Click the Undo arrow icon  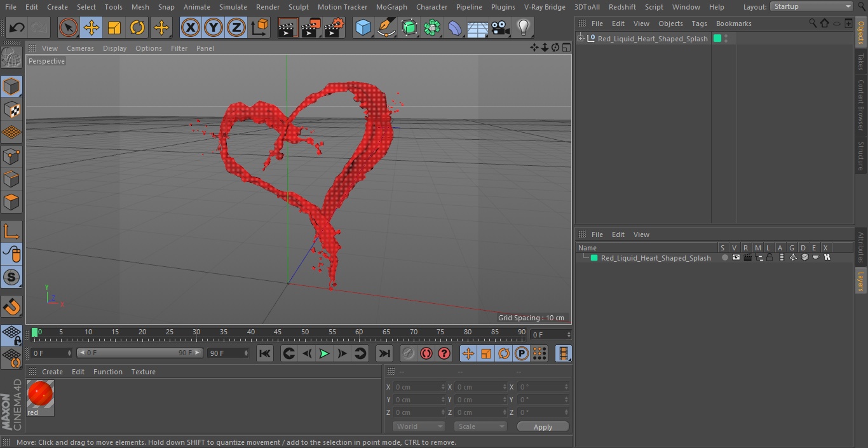(17, 27)
